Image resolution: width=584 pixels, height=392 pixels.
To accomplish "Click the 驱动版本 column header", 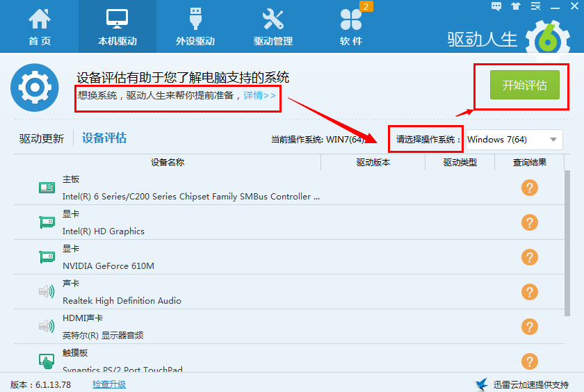I will tap(373, 163).
